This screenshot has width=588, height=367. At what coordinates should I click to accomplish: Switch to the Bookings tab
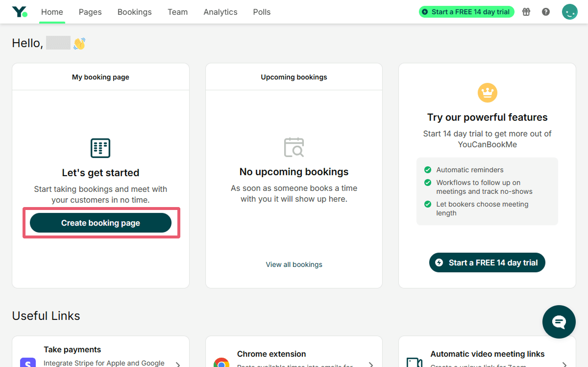coord(134,12)
